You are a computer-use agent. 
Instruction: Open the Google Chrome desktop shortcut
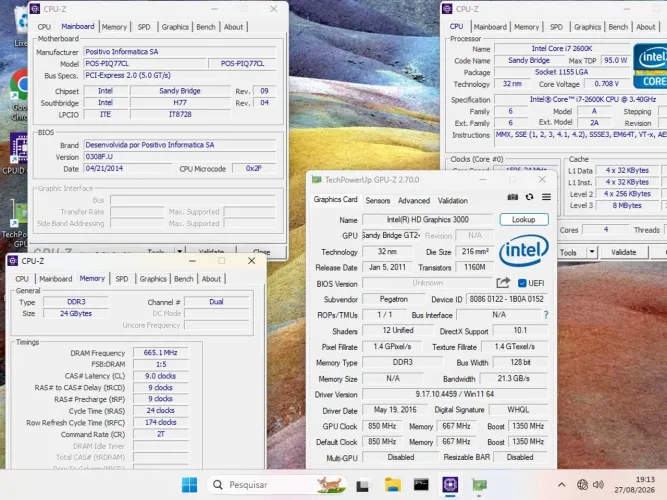pos(19,96)
